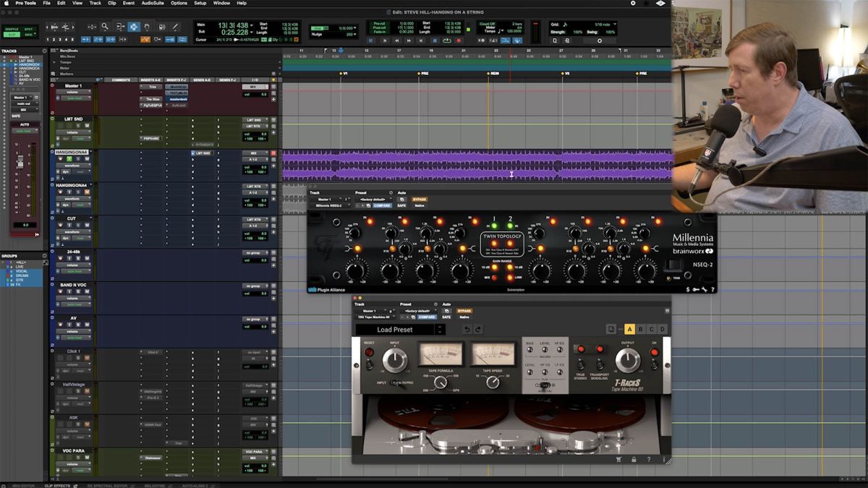
Task: Bypass the Millennia NSEQ-2 plugin
Action: pyautogui.click(x=419, y=200)
